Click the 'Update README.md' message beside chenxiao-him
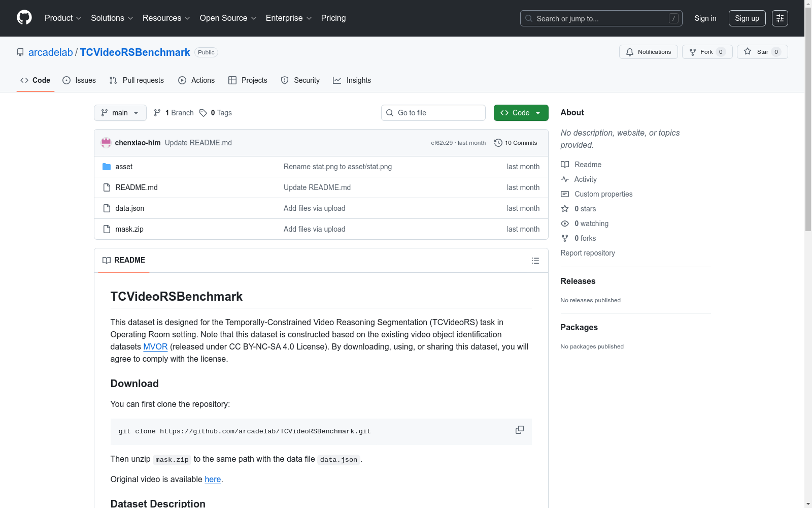Viewport: 812px width, 508px height. coord(198,143)
